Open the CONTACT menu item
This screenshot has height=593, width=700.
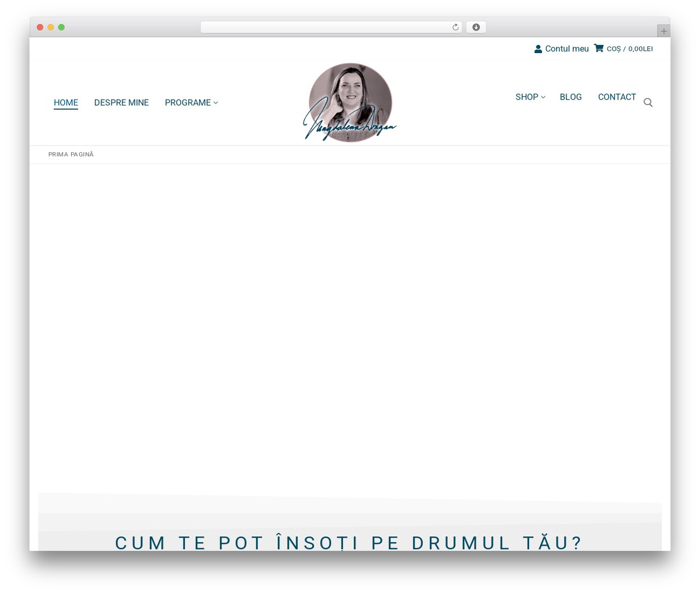[617, 97]
